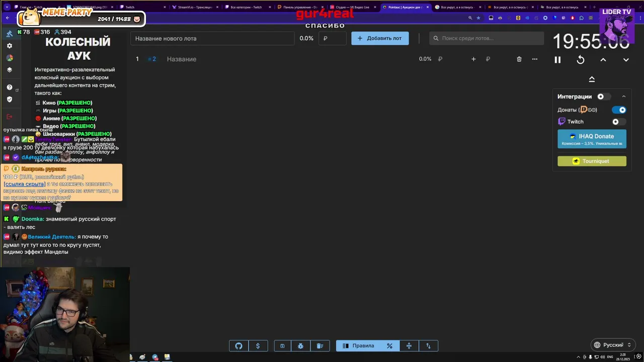The image size is (644, 362).
Task: Collapse the timer panel with double-up arrow
Action: tap(592, 79)
